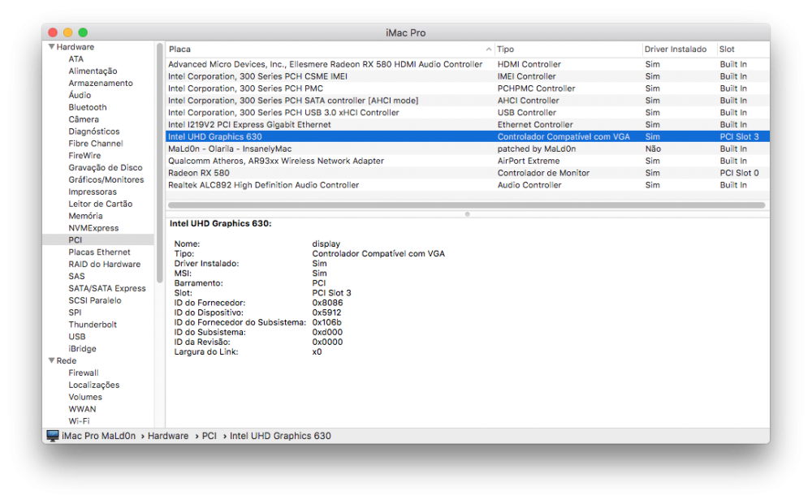812x504 pixels.
Task: Select iBridge in the sidebar
Action: coord(82,349)
